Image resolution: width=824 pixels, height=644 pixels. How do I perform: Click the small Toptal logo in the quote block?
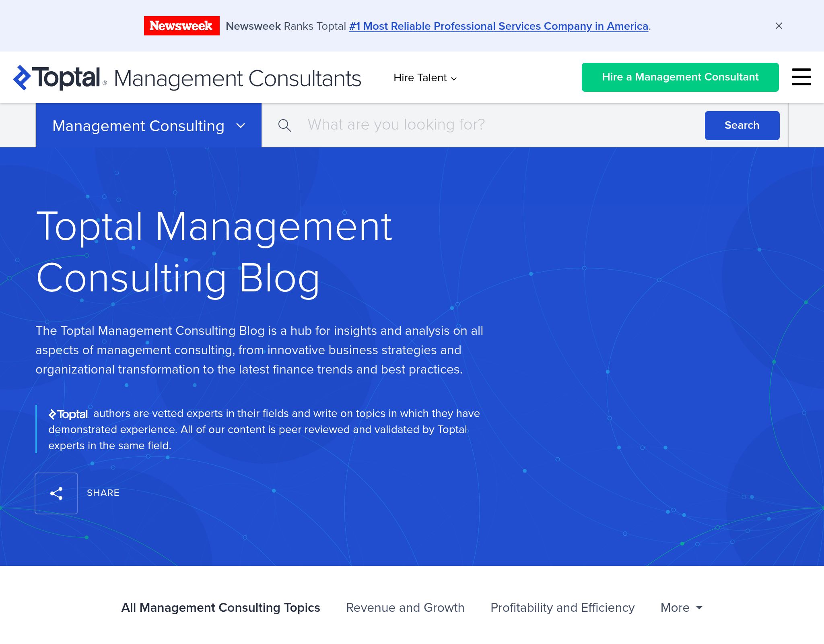[x=68, y=414]
